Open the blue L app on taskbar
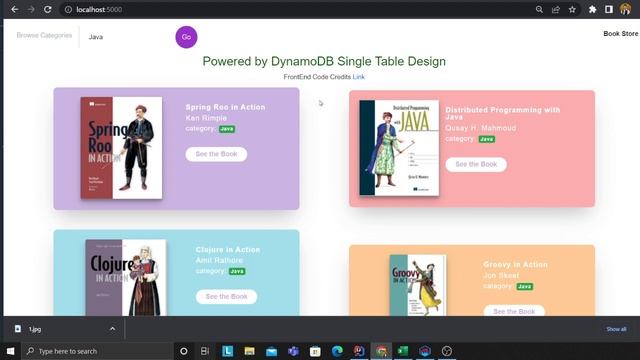This screenshot has width=640, height=360. click(x=227, y=351)
